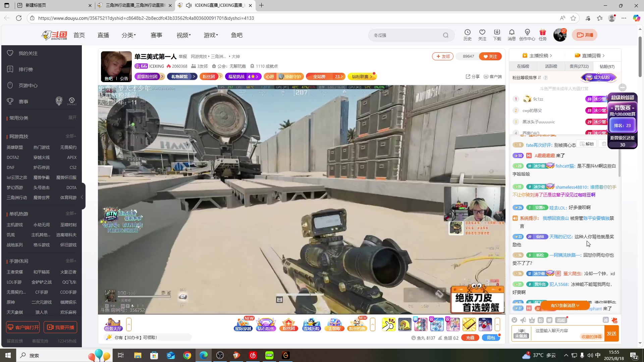Click the megaphone icon in chat toolbar
This screenshot has width=644, height=362.
[523, 320]
